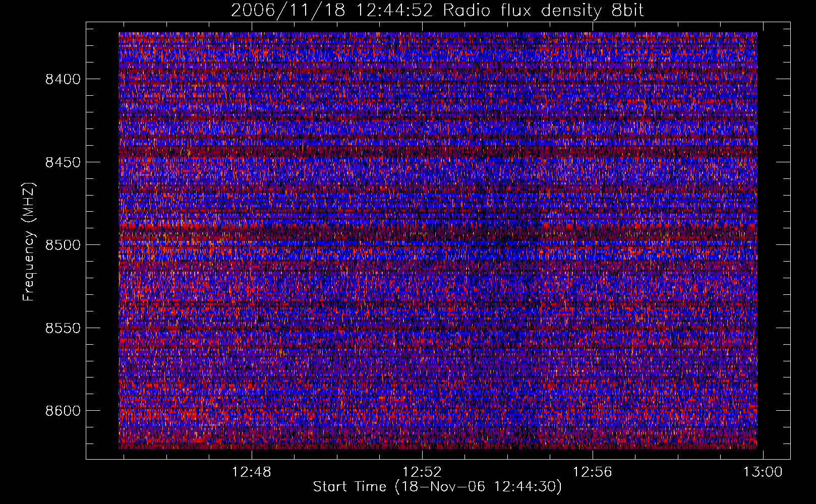
Task: Select the 8450 frequency axis label
Action: tap(63, 162)
